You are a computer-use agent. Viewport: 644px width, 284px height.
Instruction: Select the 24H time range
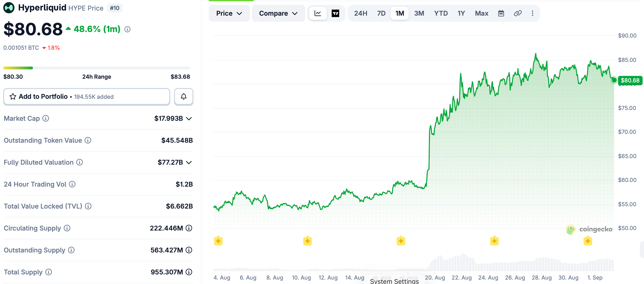click(x=360, y=13)
